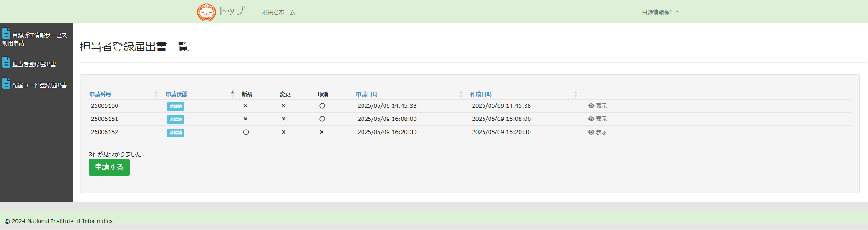Screen dimensions: 868x230
Task: Click the 申請する green button
Action: pos(109,167)
